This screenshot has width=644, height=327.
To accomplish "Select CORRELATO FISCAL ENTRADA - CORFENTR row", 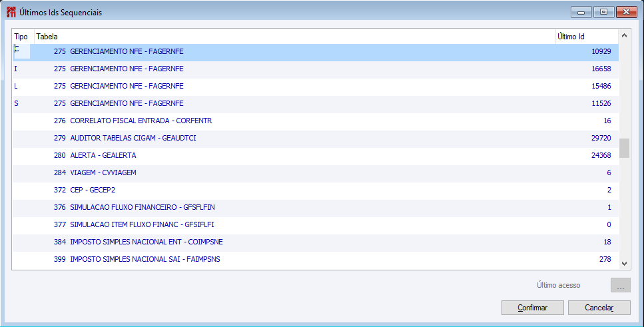I will pyautogui.click(x=316, y=121).
